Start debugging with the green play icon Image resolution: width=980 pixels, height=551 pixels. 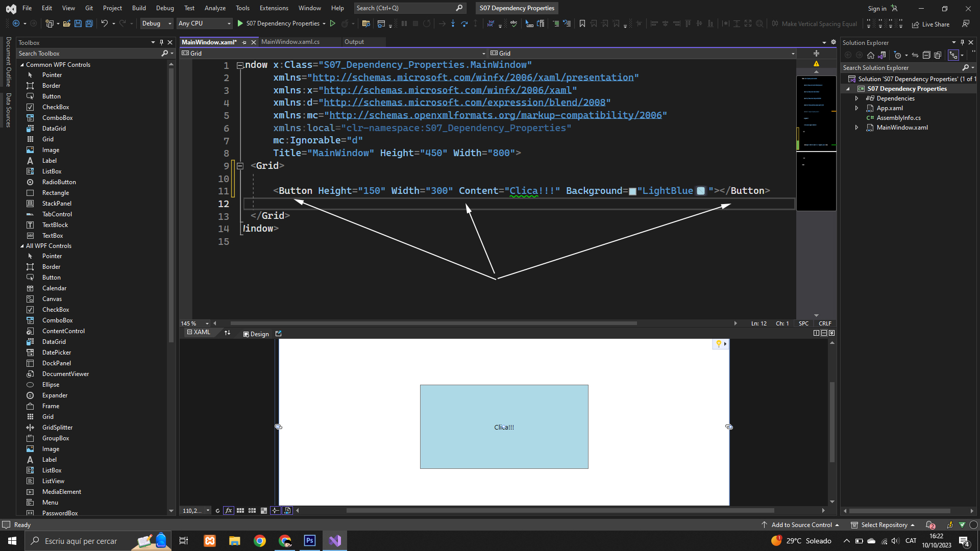coord(240,23)
